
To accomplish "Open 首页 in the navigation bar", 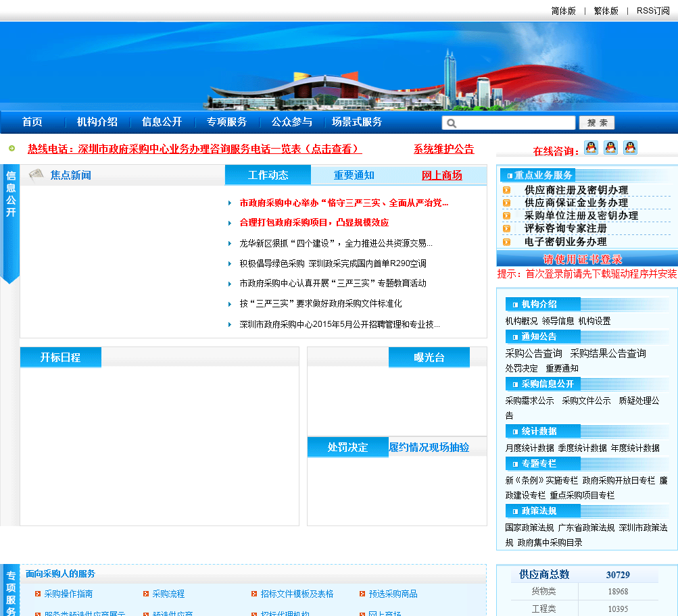I will [32, 122].
